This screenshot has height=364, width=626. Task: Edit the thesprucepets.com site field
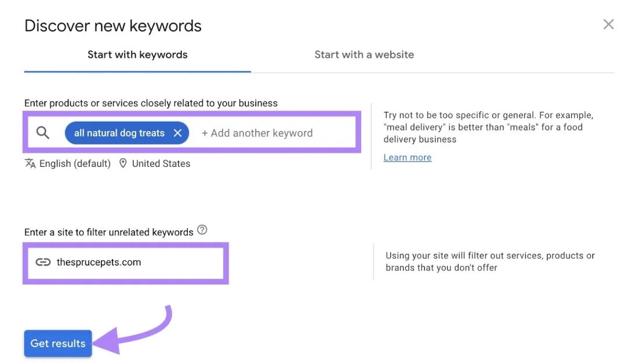(x=125, y=263)
